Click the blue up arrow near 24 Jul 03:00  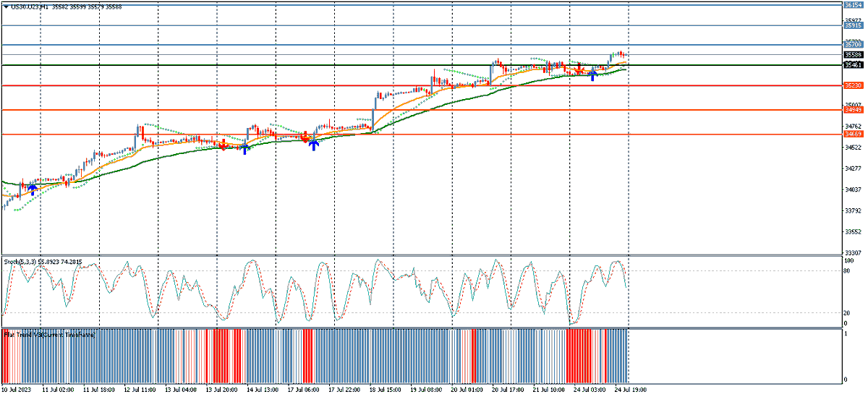click(x=592, y=74)
